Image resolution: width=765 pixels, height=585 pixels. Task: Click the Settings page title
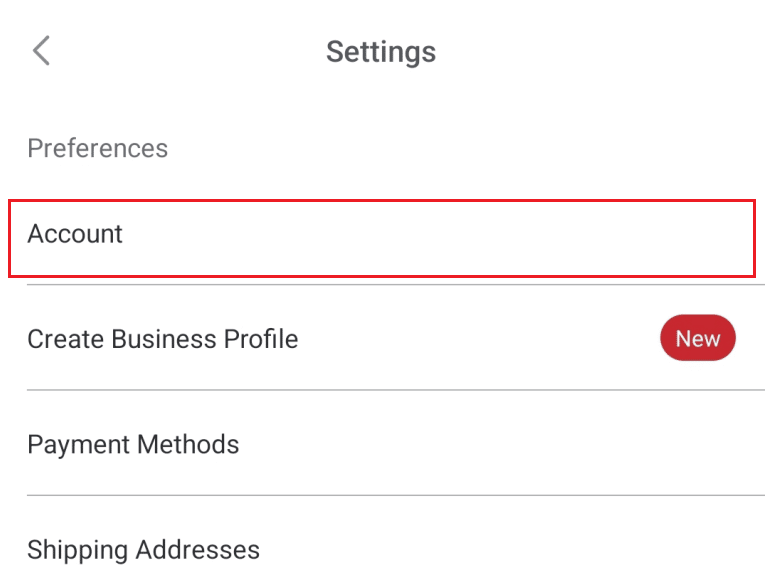[x=381, y=51]
